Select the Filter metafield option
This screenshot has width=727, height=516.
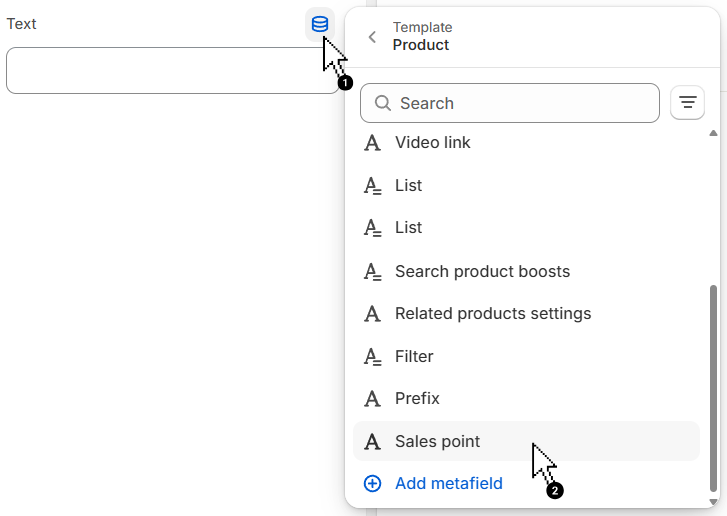pyautogui.click(x=414, y=357)
